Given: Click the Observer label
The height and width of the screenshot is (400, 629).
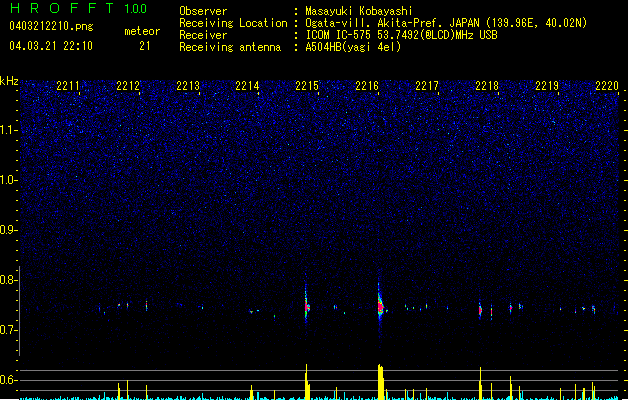Looking at the screenshot, I should [203, 11].
